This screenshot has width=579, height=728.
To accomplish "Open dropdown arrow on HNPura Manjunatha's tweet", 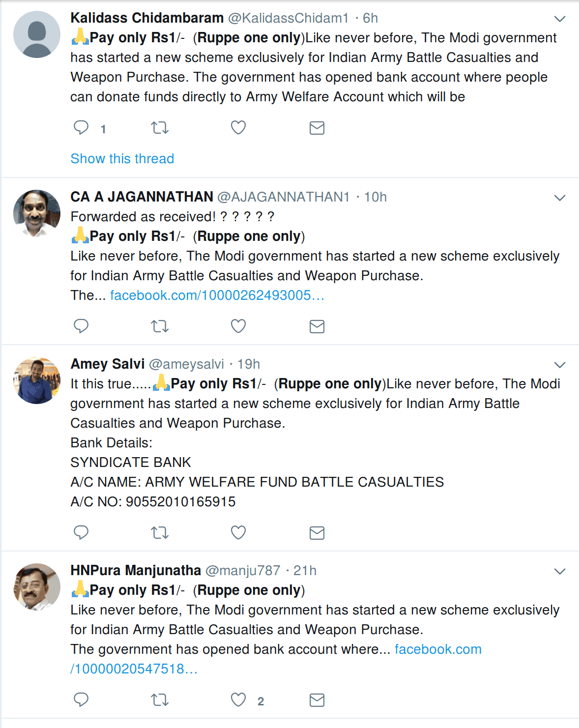I will point(560,572).
